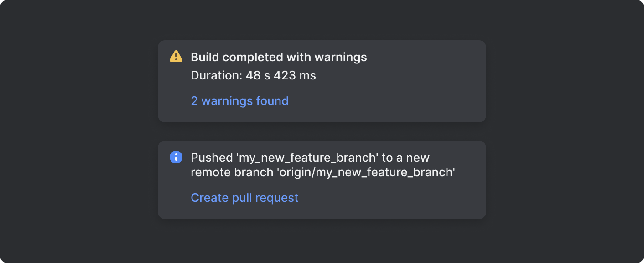Screen dimensions: 644x263
Task: Open the 2 warnings found details
Action: (239, 101)
